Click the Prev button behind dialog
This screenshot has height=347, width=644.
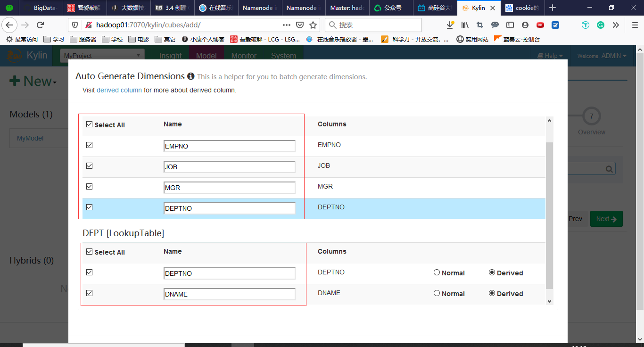pos(575,219)
